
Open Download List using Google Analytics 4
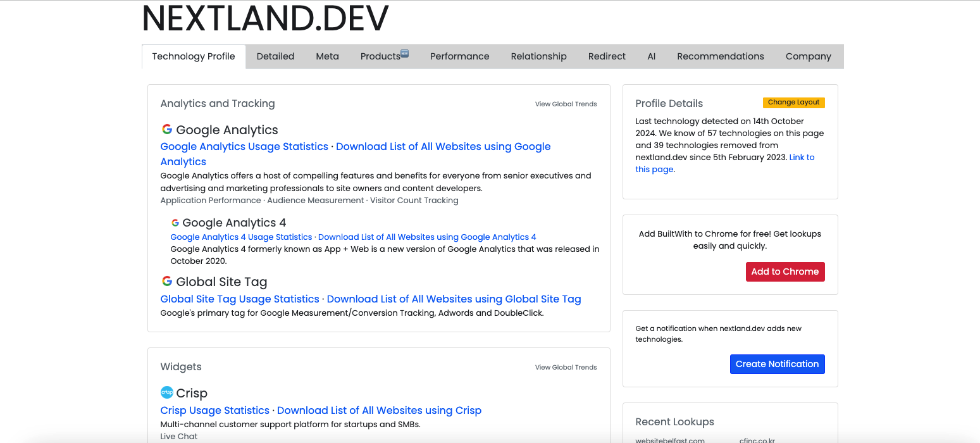[x=427, y=237]
